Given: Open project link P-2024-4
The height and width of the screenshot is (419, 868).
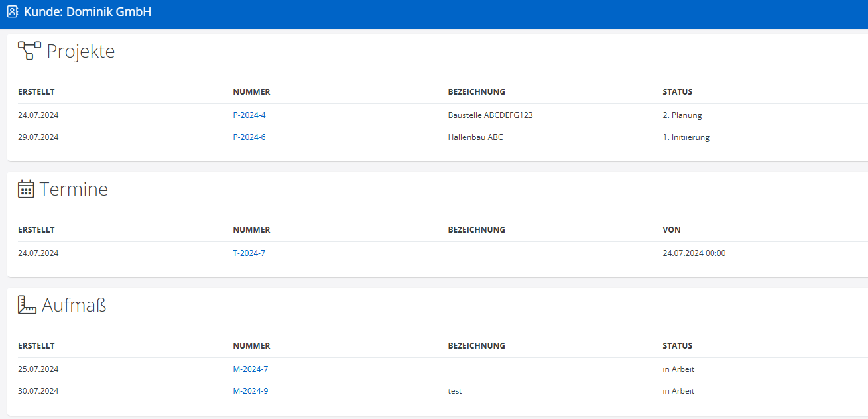Looking at the screenshot, I should pos(249,115).
